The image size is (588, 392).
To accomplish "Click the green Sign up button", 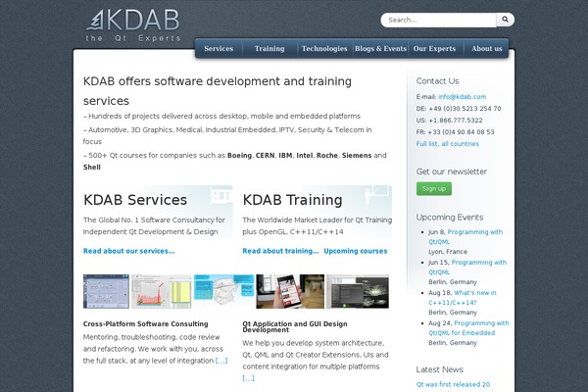I will click(434, 189).
